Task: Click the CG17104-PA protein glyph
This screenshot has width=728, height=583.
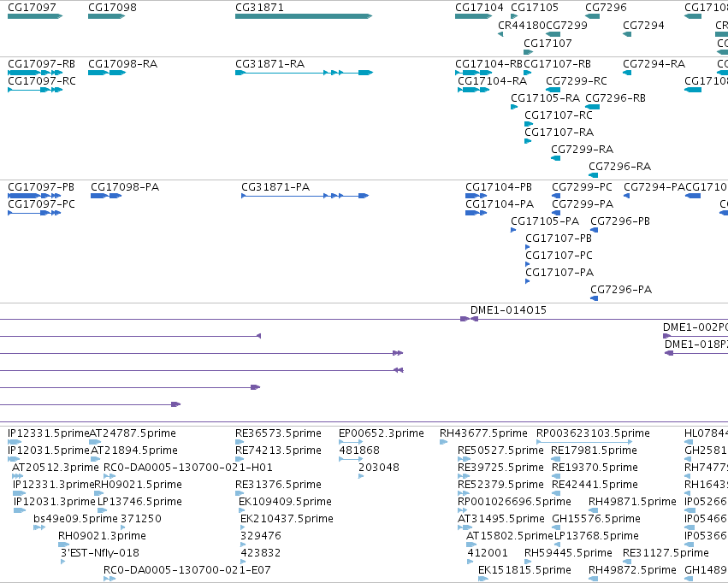Action: (x=476, y=213)
